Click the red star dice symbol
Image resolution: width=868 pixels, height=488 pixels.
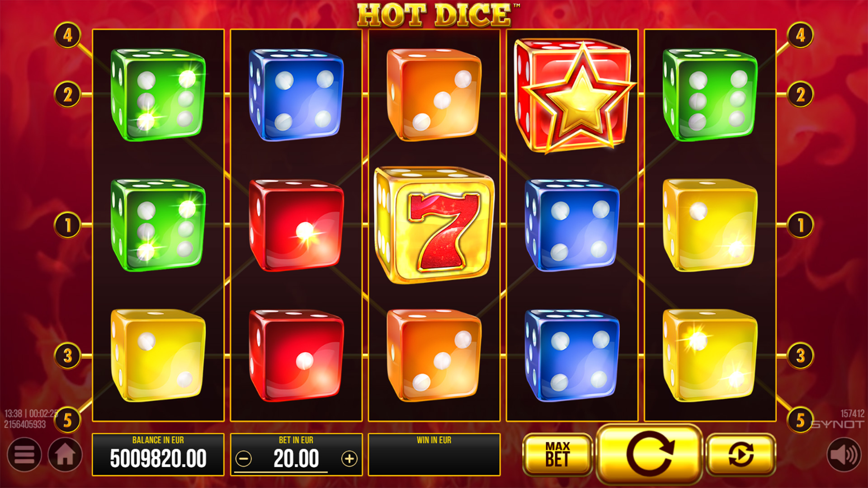(575, 95)
